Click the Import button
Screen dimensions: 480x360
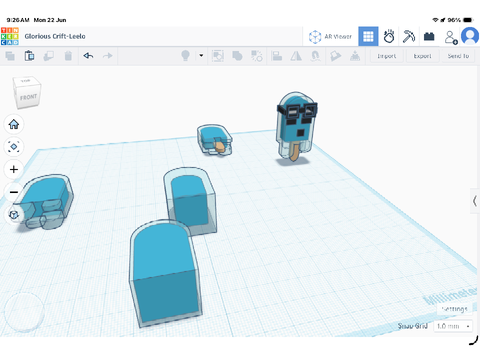[387, 56]
